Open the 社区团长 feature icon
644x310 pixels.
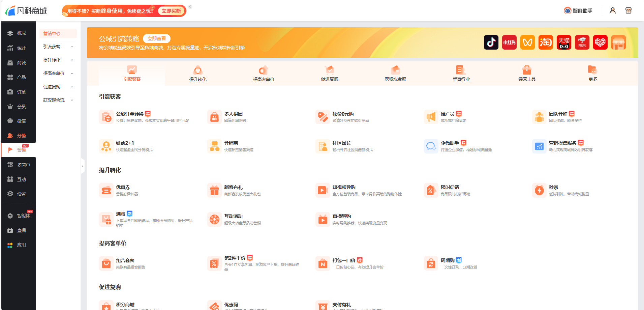tap(323, 146)
